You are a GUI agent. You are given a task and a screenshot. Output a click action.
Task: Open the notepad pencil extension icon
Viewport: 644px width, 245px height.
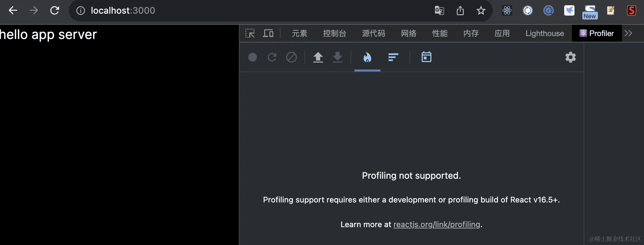coord(611,11)
